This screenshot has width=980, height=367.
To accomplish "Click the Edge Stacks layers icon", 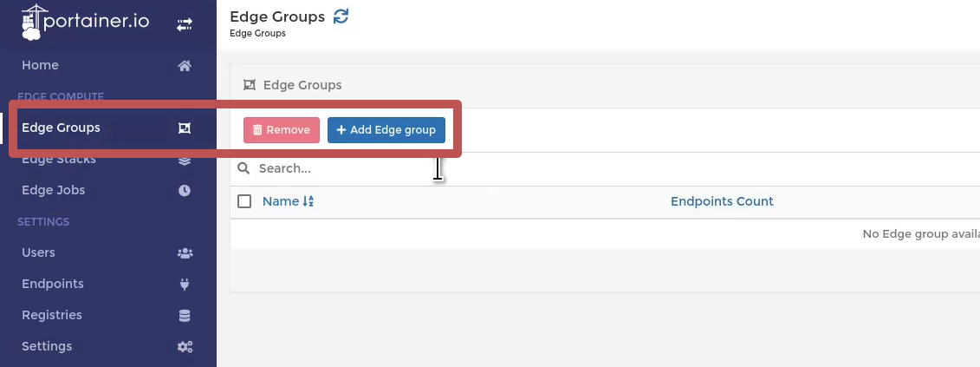I will click(x=185, y=160).
